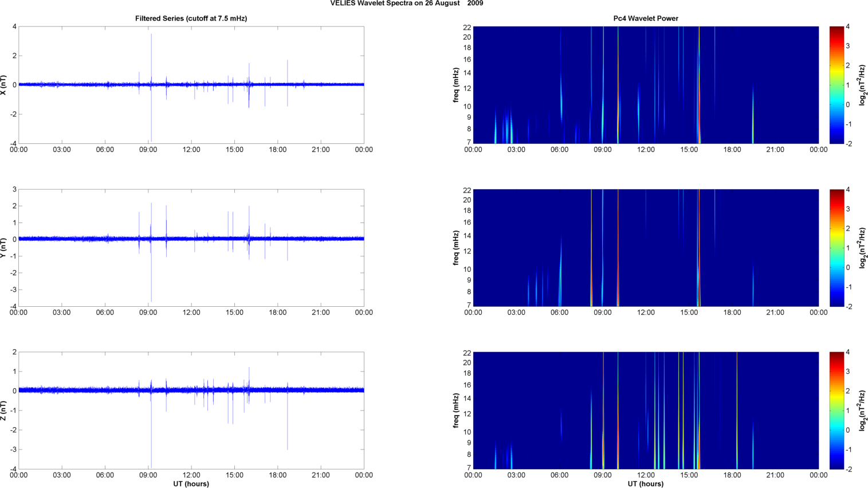This screenshot has width=868, height=488.
Task: Click UT (hours) label under bottom wavelet plot
Action: 645,484
